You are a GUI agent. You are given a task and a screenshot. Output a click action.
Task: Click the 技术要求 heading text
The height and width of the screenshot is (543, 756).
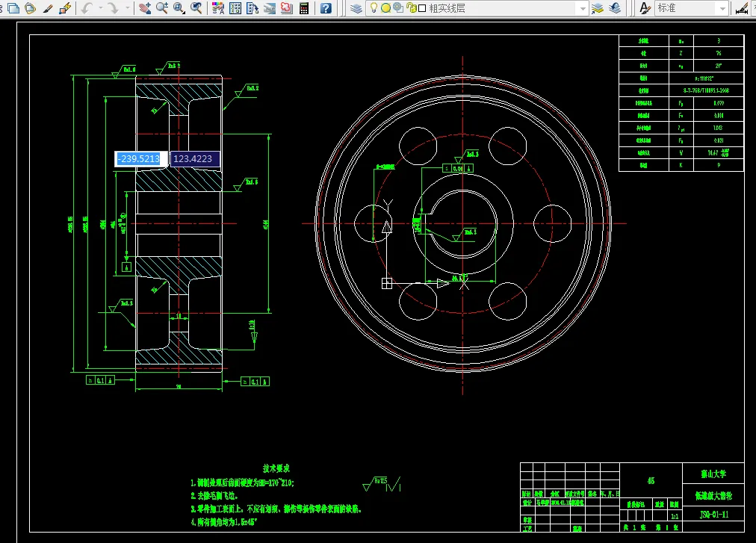[276, 468]
